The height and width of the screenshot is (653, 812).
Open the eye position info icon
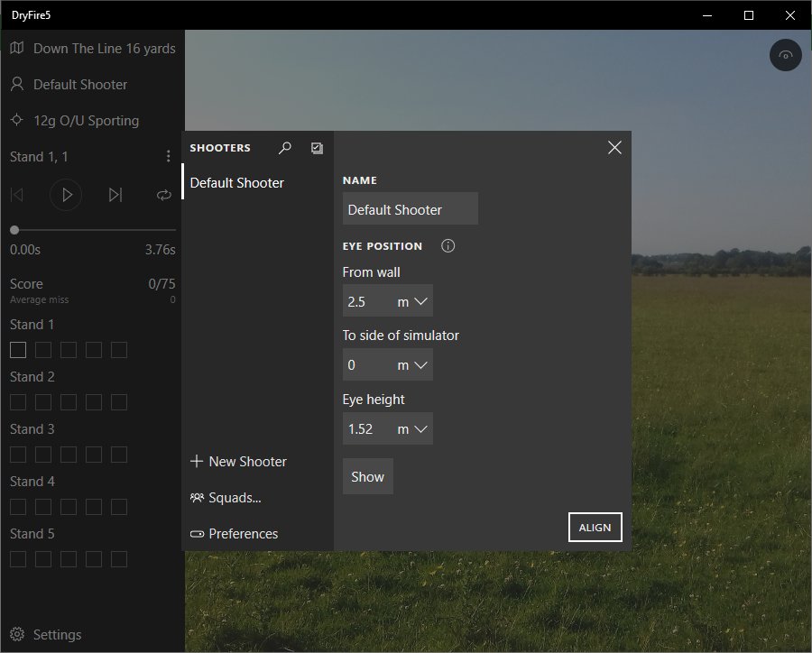[448, 246]
